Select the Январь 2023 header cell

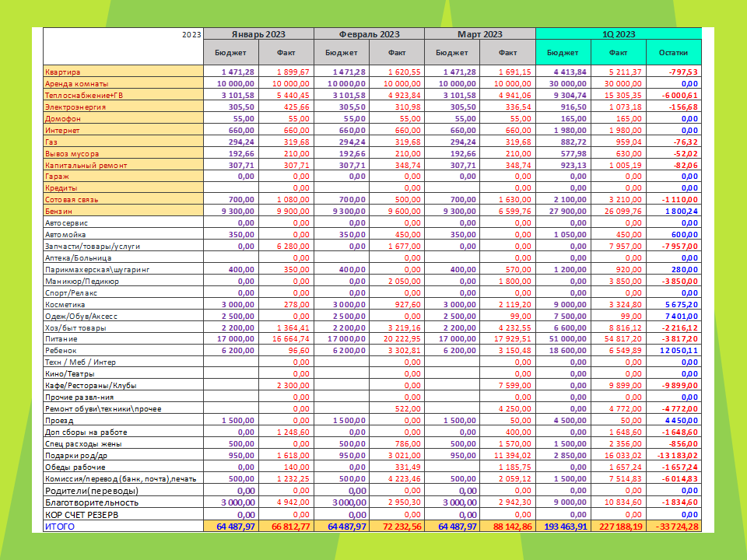[x=258, y=34]
